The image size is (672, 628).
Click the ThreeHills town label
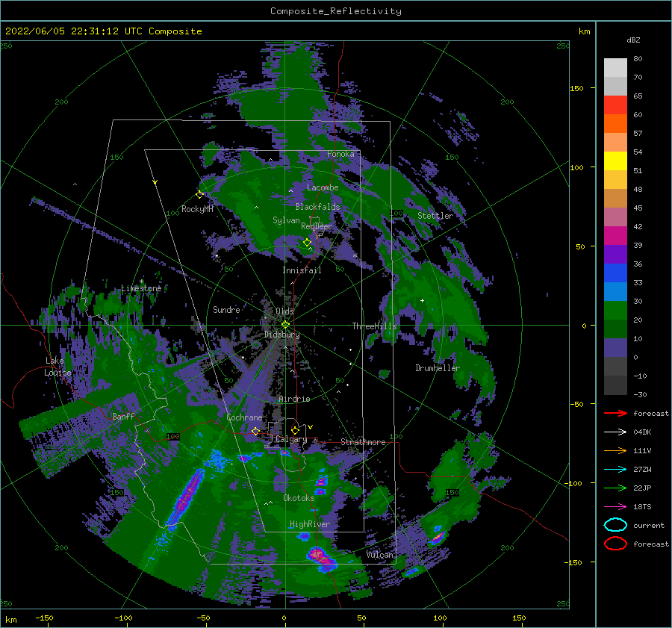[x=374, y=326]
